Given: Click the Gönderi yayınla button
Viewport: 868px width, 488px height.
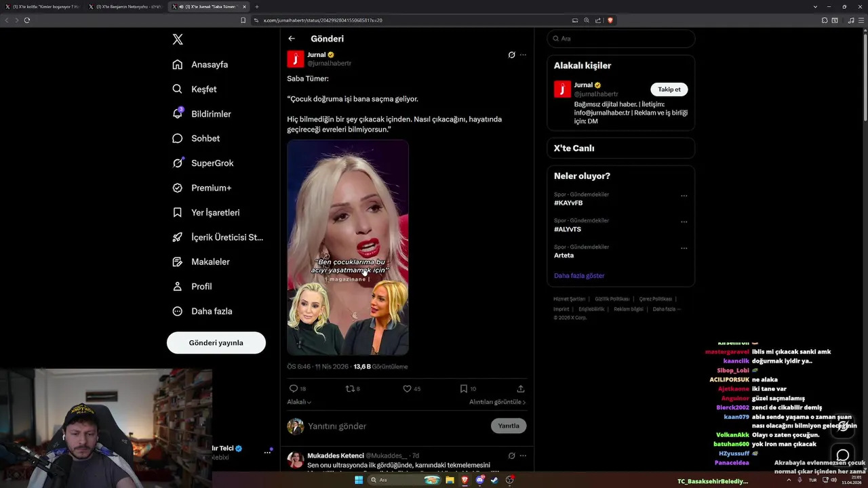Looking at the screenshot, I should pos(216,342).
